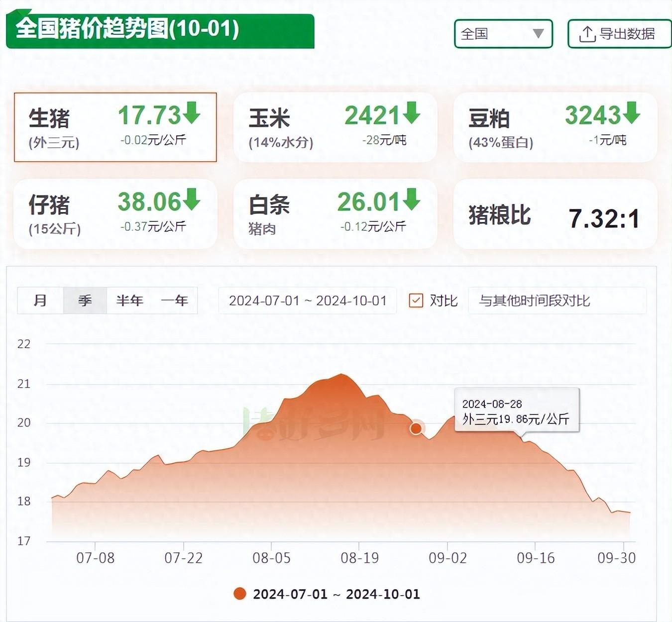
Task: Click the green down arrow next to 17.73
Action: point(192,113)
